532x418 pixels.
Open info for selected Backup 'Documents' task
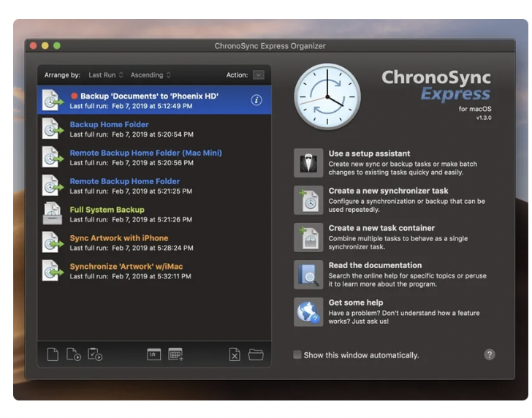click(256, 100)
